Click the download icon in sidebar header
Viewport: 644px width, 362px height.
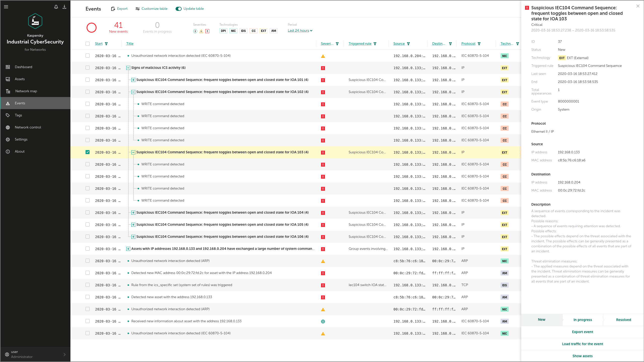tap(64, 7)
